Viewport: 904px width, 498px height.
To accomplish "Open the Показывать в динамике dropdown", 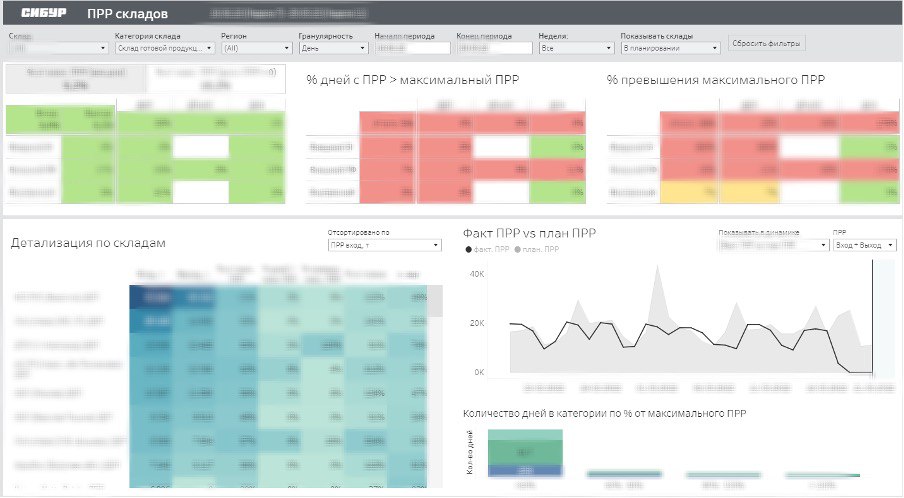I will click(x=774, y=245).
